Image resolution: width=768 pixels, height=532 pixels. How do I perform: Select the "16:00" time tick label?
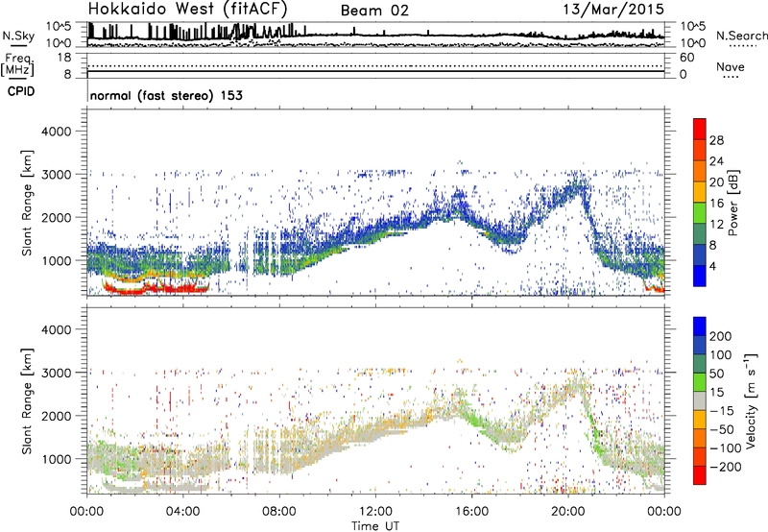click(x=471, y=512)
